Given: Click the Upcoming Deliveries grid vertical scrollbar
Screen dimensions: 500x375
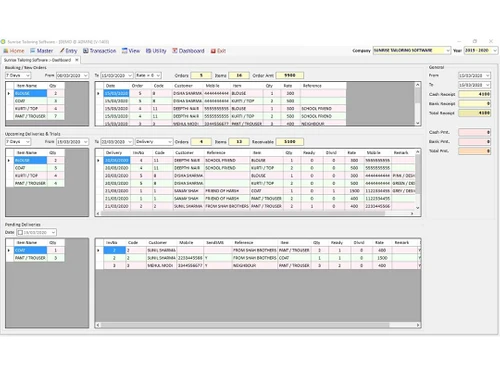Looking at the screenshot, I should point(418,180).
